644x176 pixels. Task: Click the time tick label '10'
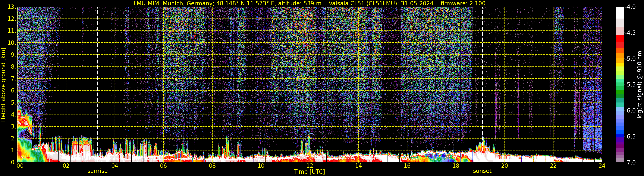click(261, 166)
